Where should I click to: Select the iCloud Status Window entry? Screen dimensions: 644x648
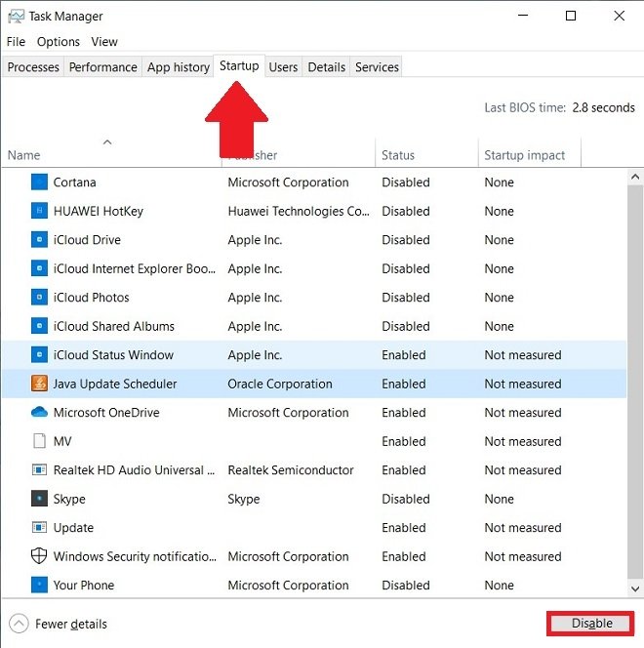click(x=113, y=355)
